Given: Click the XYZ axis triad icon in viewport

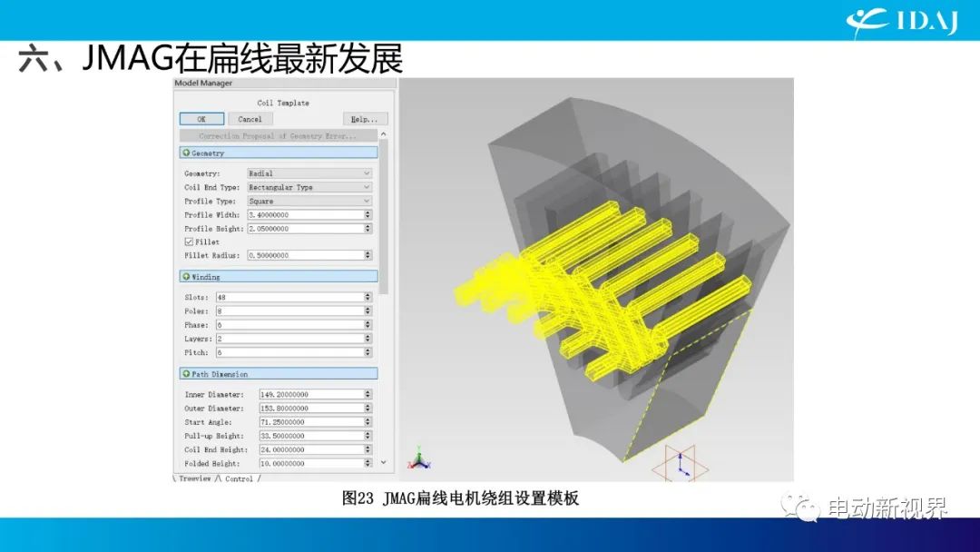Looking at the screenshot, I should 418,459.
